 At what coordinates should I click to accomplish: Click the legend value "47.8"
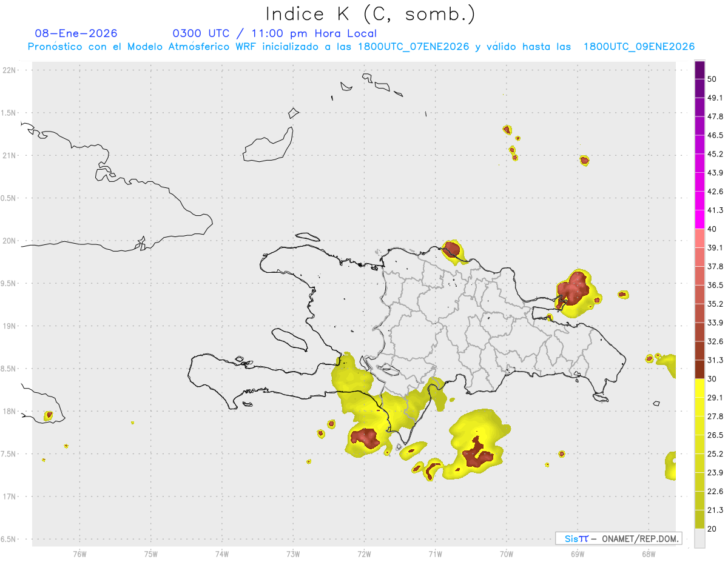tap(715, 116)
